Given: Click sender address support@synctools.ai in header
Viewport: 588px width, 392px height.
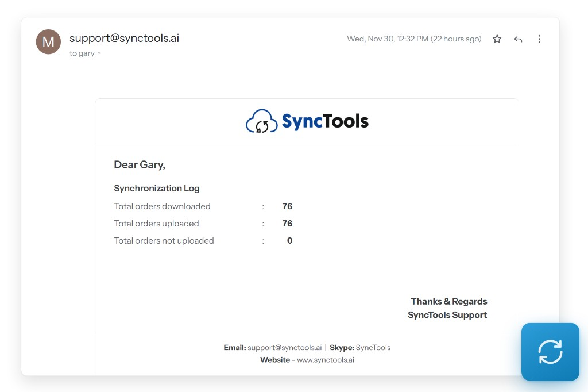Looking at the screenshot, I should [124, 38].
